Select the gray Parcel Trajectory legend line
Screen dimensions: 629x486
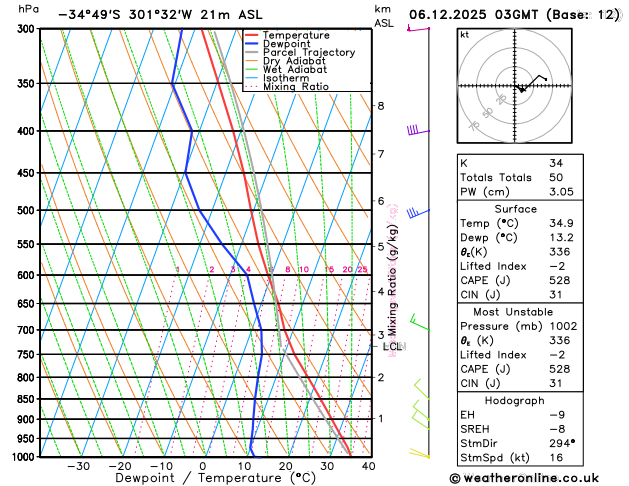252,52
